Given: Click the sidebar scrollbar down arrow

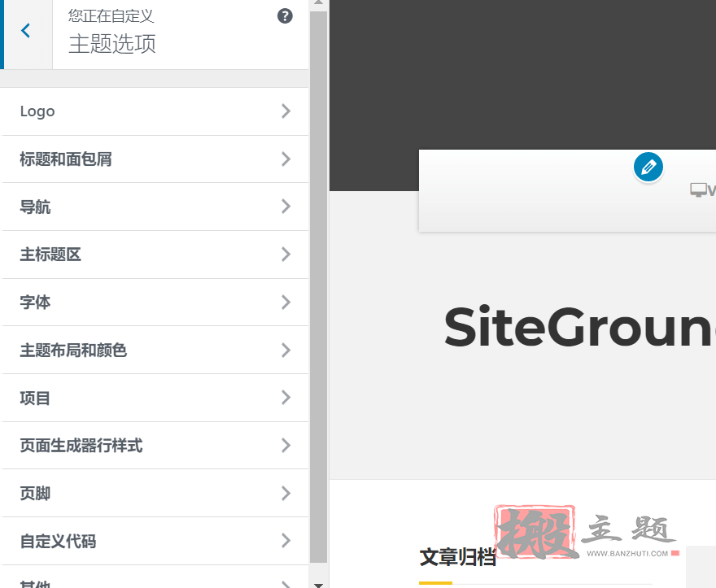Looking at the screenshot, I should 319,584.
